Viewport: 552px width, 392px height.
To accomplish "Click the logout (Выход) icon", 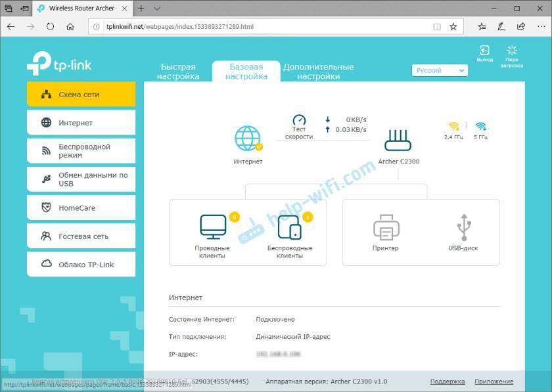I will [x=484, y=51].
